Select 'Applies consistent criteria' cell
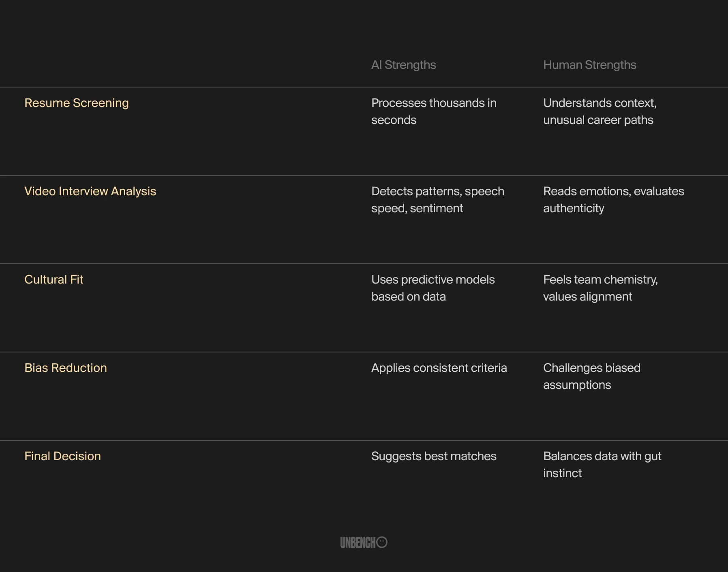This screenshot has height=572, width=728. click(x=439, y=368)
